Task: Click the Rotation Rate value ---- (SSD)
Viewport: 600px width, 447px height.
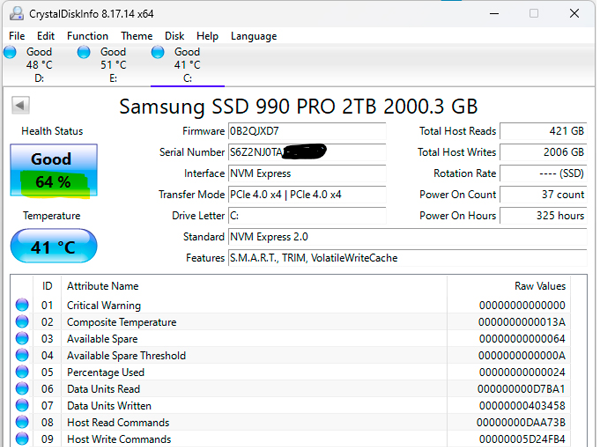Action: coord(543,173)
